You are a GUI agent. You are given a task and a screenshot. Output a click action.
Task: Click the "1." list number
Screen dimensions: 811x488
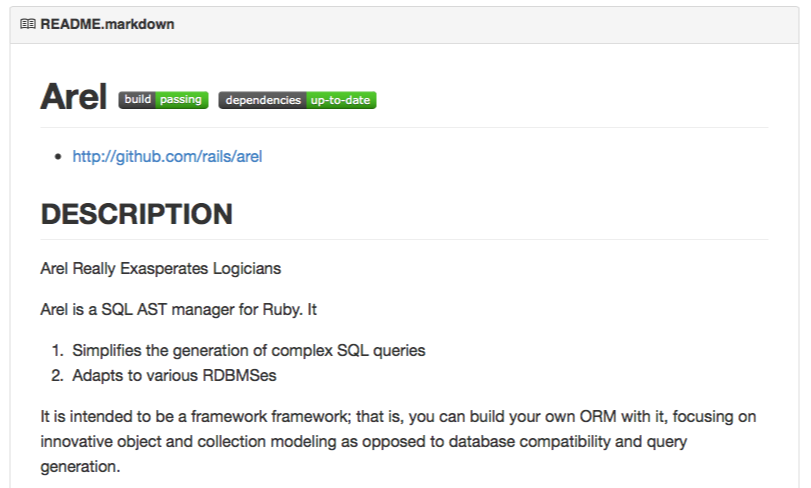[x=57, y=350]
